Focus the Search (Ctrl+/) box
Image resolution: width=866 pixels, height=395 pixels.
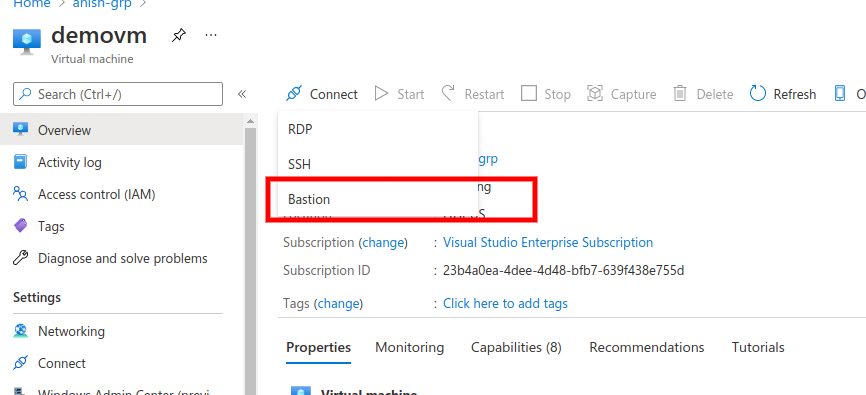pos(118,94)
